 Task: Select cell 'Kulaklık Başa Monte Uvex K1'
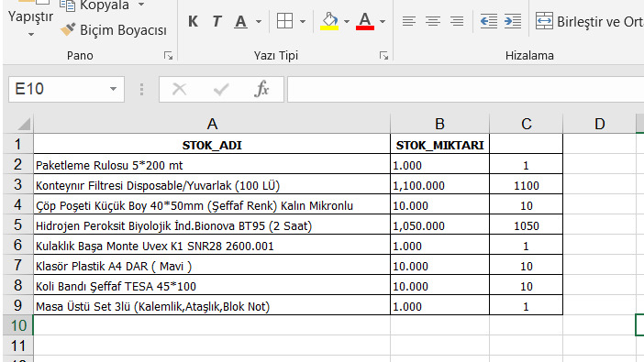point(212,245)
